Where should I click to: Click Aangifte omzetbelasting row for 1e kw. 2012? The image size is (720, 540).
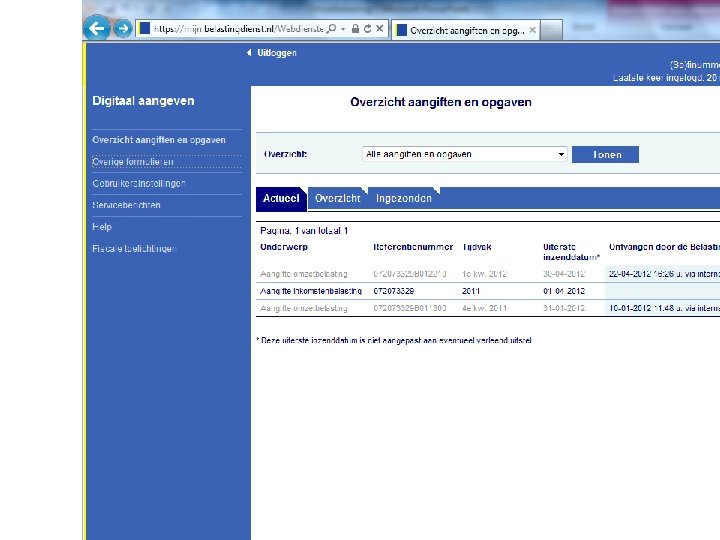pyautogui.click(x=304, y=274)
